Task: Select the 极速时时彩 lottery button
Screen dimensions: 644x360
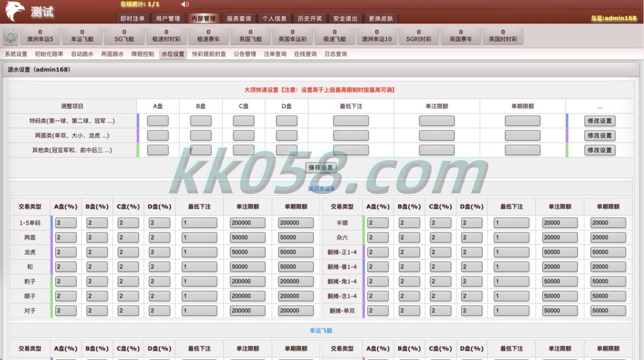Action: 166,36
